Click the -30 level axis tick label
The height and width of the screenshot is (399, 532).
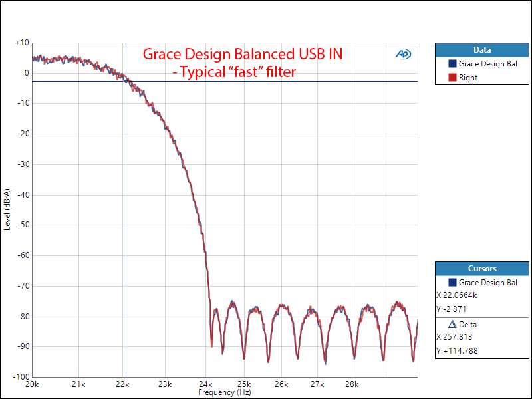[x=23, y=164]
